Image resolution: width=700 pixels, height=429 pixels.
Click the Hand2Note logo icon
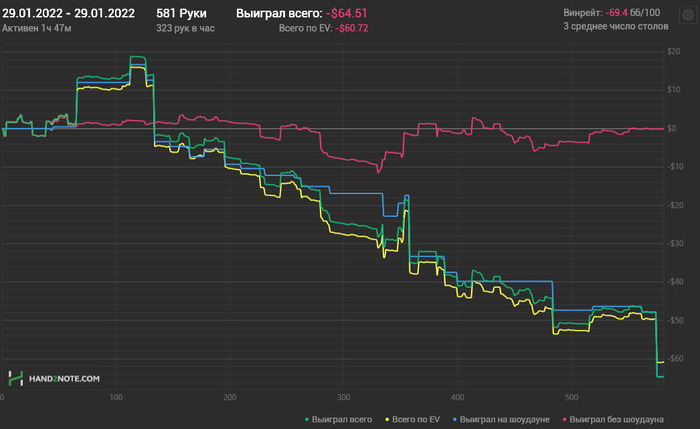[16, 379]
